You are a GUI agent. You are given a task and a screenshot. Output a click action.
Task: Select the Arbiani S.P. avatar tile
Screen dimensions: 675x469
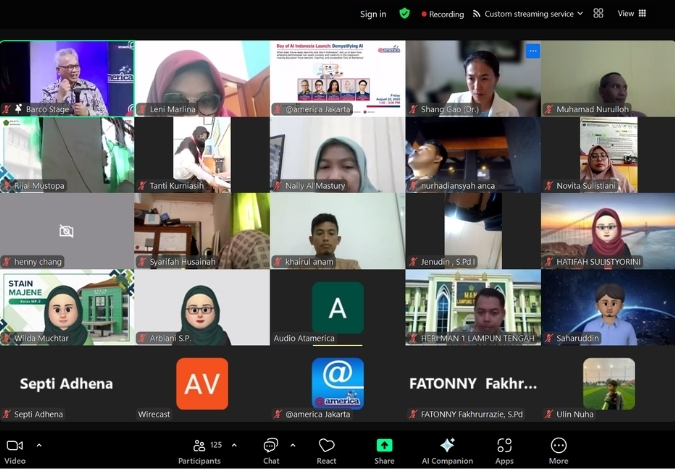(202, 307)
